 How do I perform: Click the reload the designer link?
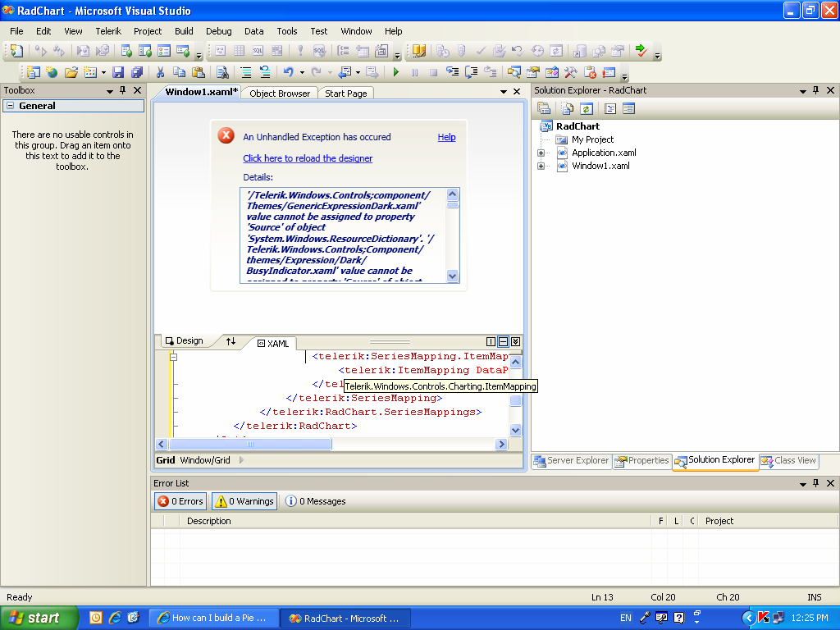point(308,158)
